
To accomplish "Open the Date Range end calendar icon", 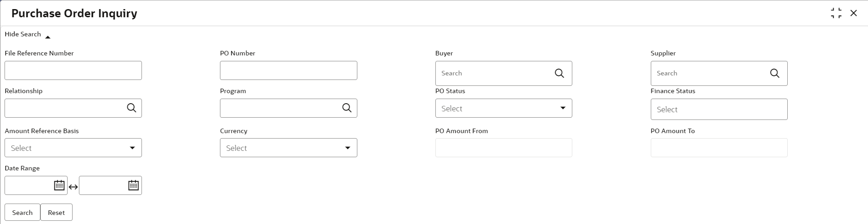I will coord(133,185).
